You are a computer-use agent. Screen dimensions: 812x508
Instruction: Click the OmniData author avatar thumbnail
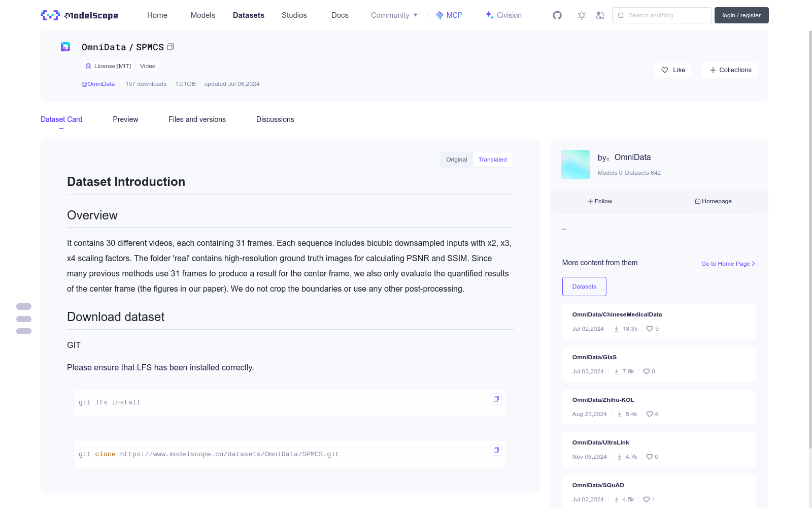pos(576,165)
